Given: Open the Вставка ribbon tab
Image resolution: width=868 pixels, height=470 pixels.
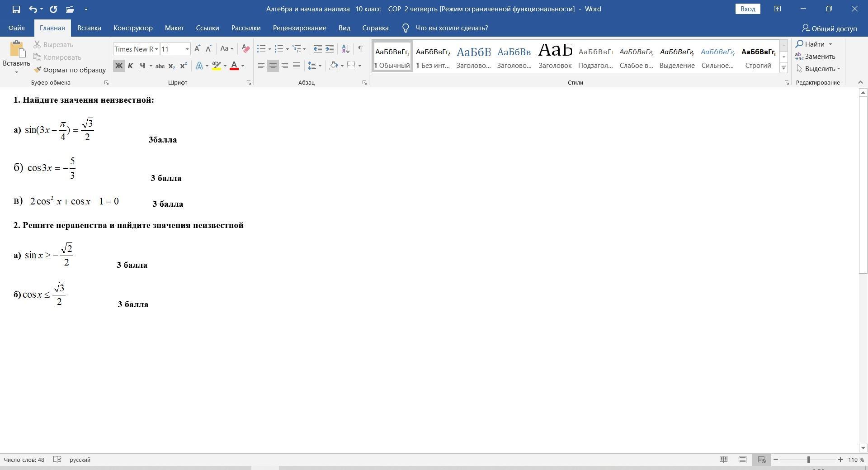Looking at the screenshot, I should click(89, 28).
